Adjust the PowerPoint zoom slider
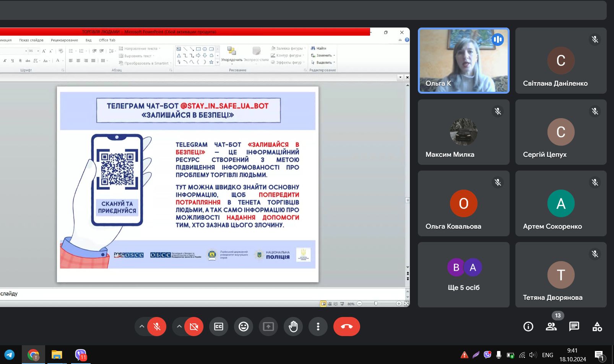This screenshot has height=364, width=614. [x=376, y=304]
